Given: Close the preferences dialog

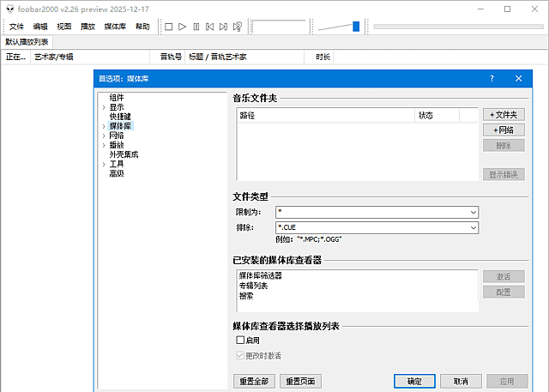Looking at the screenshot, I should click(x=518, y=78).
